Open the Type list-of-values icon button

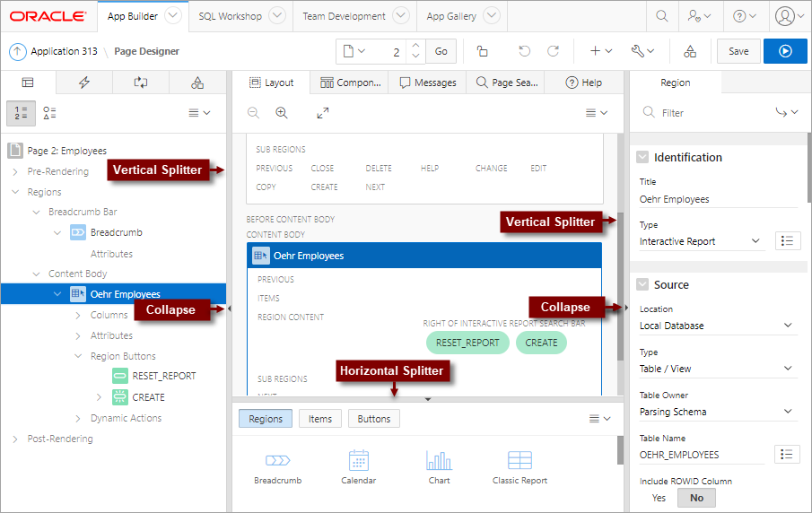click(x=787, y=240)
